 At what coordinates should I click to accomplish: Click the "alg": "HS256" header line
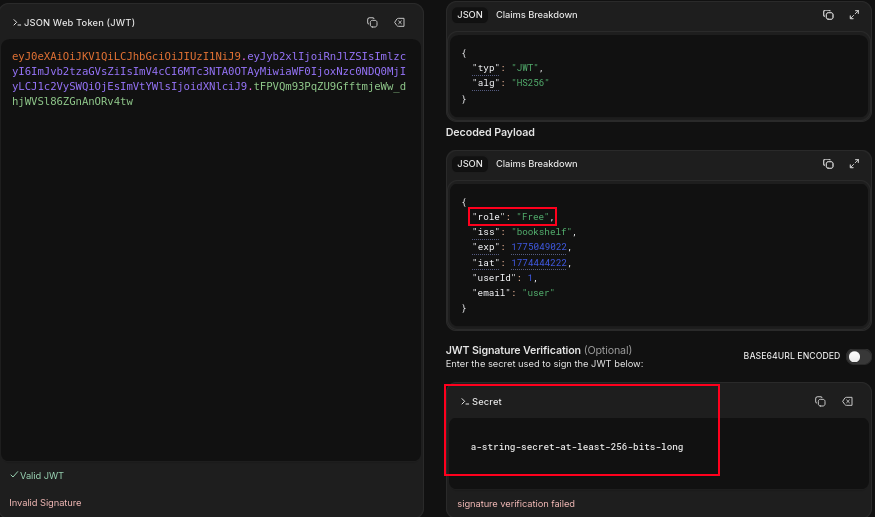click(x=510, y=83)
